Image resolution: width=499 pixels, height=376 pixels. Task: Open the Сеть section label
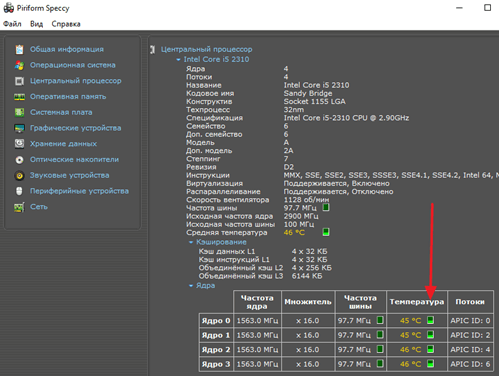tap(39, 207)
